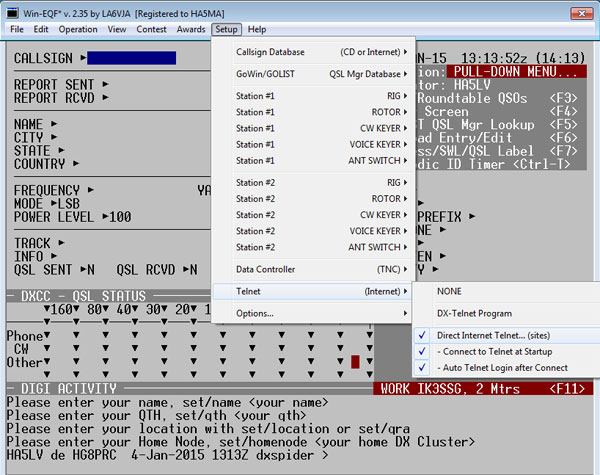Click WORK IK3SSG, 2 Mtrs <F11> banner
Screen dimensions: 600x475
pos(483,389)
